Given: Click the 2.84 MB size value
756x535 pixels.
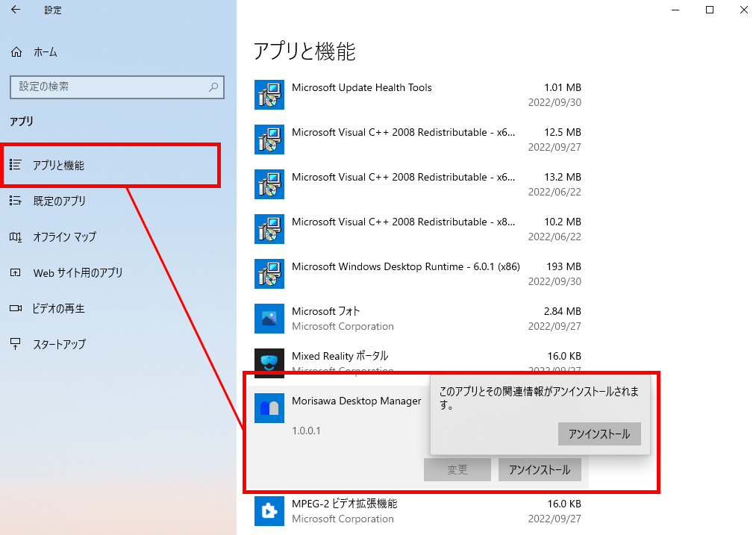Looking at the screenshot, I should (563, 311).
